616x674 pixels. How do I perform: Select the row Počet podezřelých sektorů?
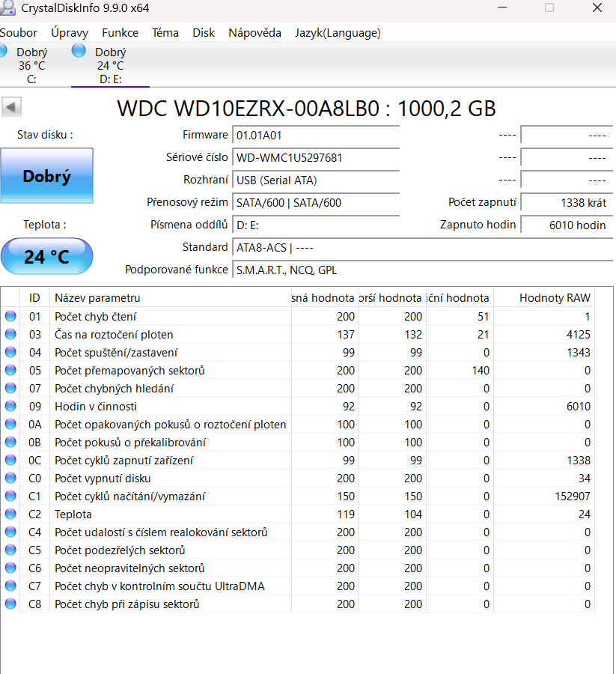(298, 550)
